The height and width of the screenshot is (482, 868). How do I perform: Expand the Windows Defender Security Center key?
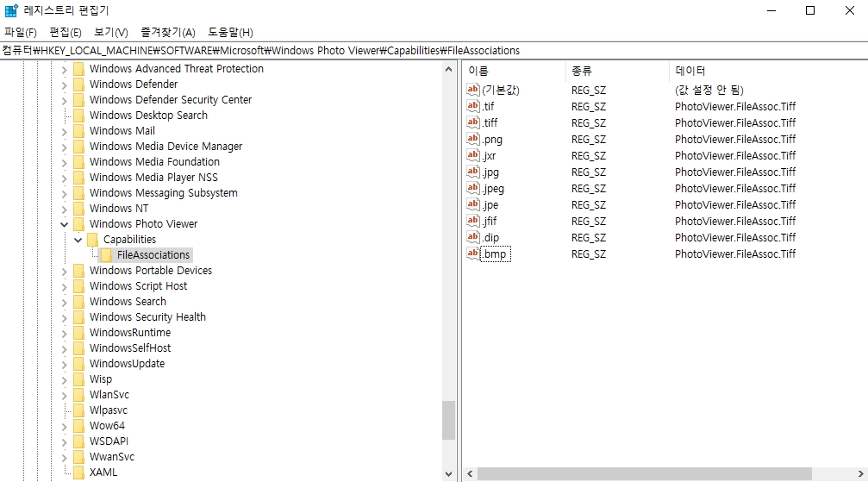pyautogui.click(x=64, y=100)
